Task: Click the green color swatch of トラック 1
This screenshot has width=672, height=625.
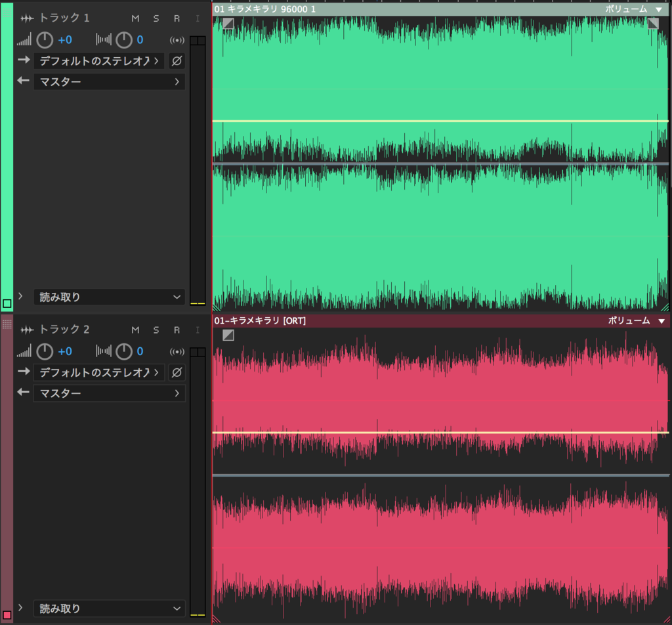Action: click(7, 303)
